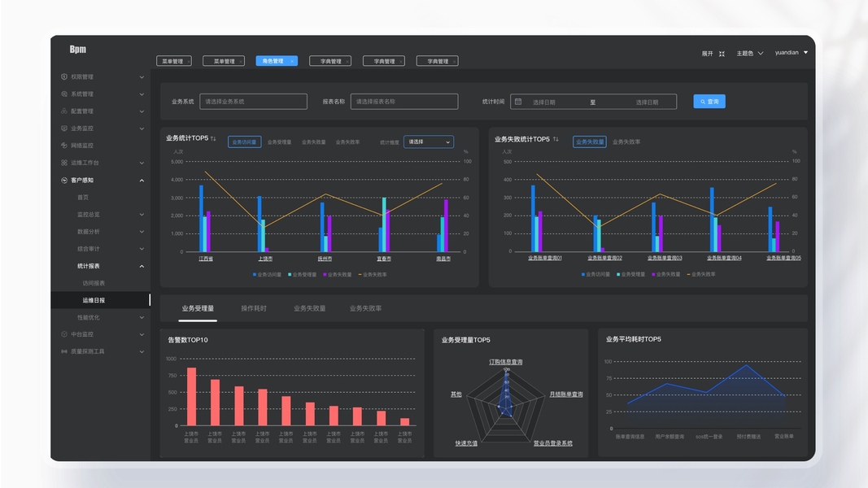Select 业务访问量 button in 业务统计TOP5
Viewport: 868px width, 488px height.
pyautogui.click(x=244, y=142)
